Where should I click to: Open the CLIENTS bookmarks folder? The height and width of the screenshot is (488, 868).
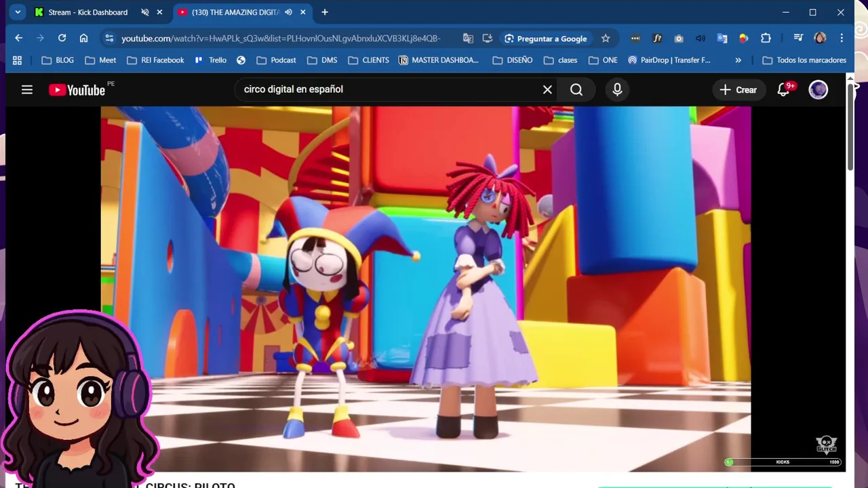(369, 60)
